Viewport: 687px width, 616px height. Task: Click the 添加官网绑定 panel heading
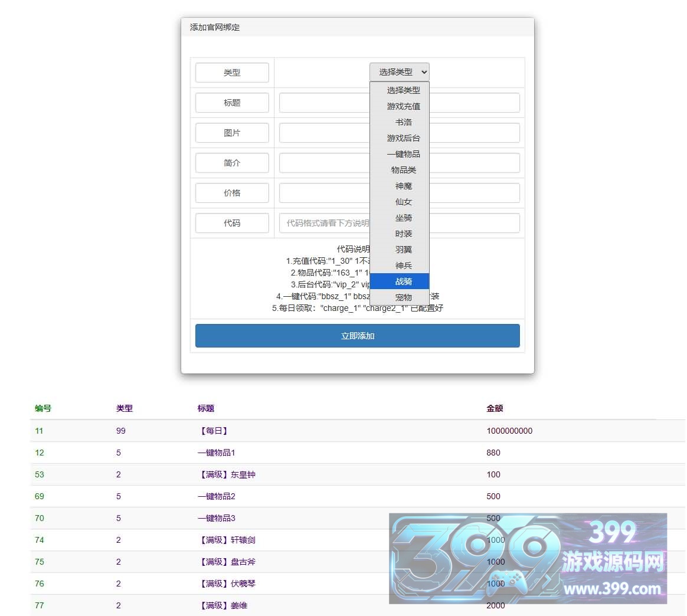(x=215, y=27)
